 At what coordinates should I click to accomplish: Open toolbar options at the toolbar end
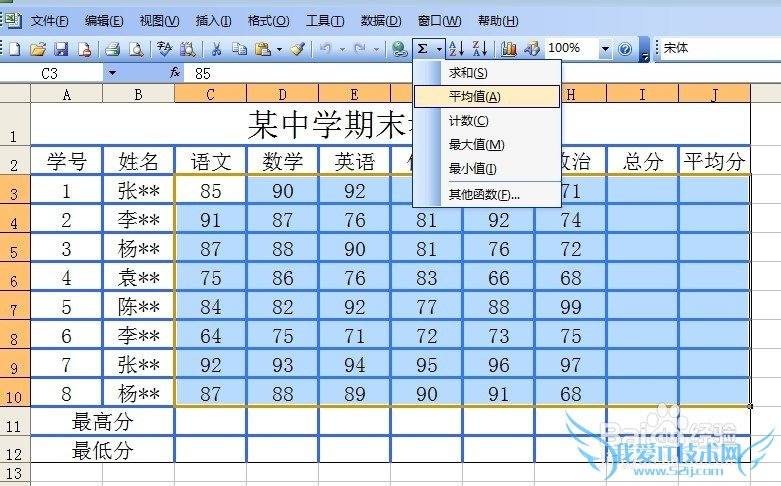(645, 50)
